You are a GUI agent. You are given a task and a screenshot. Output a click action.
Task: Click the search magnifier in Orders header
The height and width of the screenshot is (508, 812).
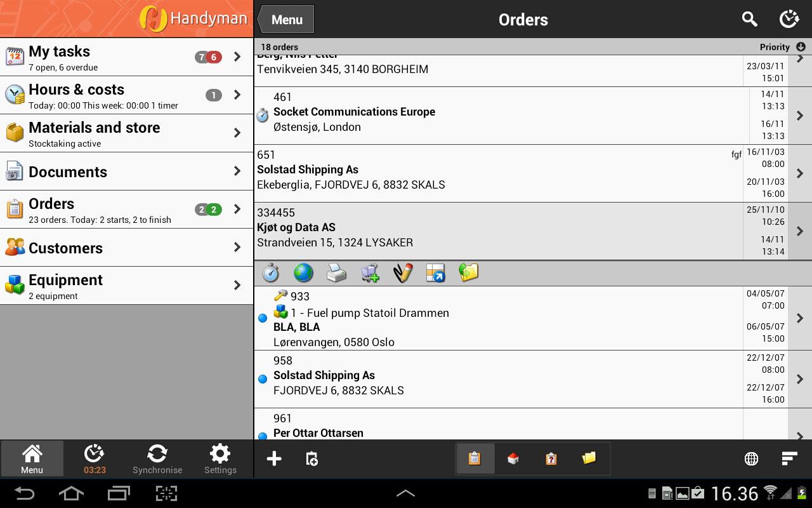pos(750,19)
